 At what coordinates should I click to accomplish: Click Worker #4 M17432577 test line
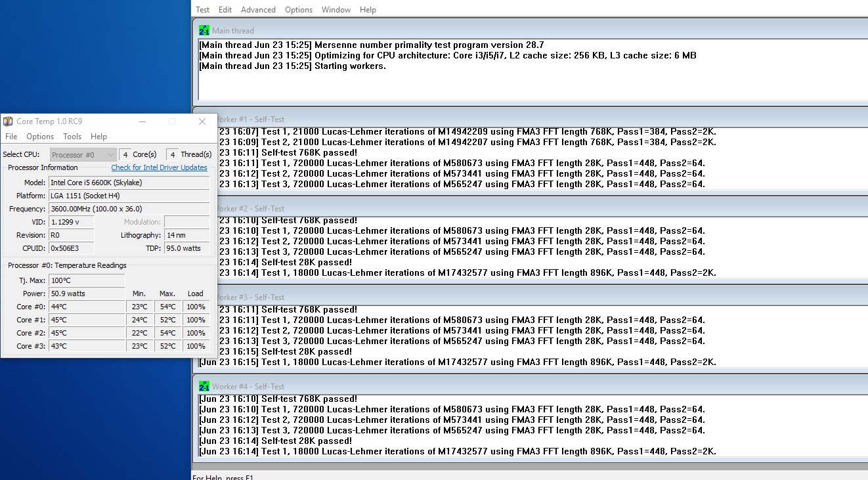[x=458, y=451]
